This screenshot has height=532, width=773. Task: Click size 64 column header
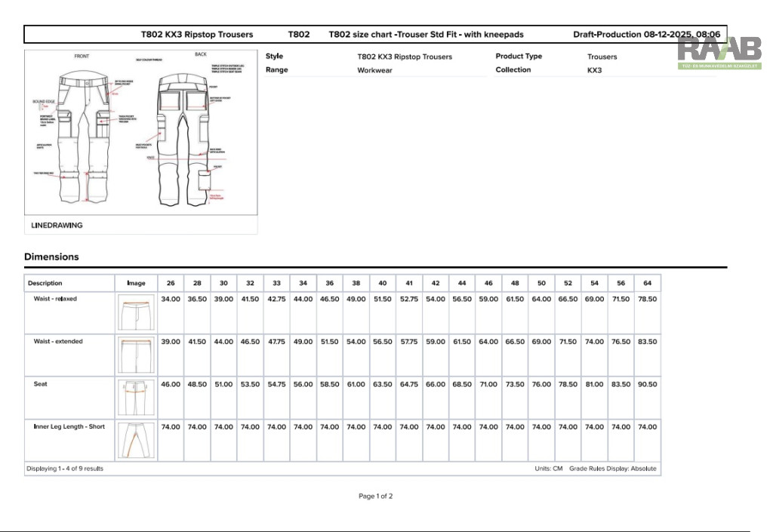tap(647, 284)
